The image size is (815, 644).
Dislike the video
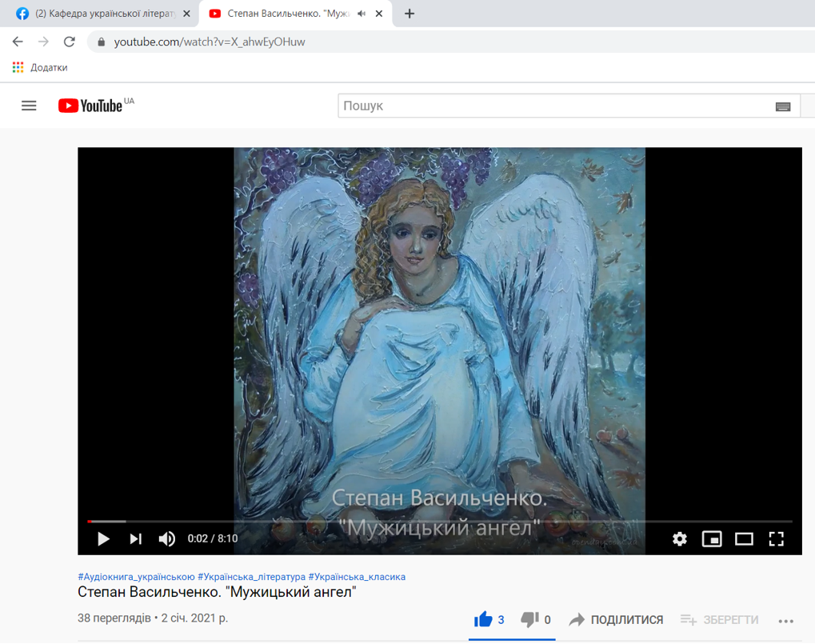(529, 619)
